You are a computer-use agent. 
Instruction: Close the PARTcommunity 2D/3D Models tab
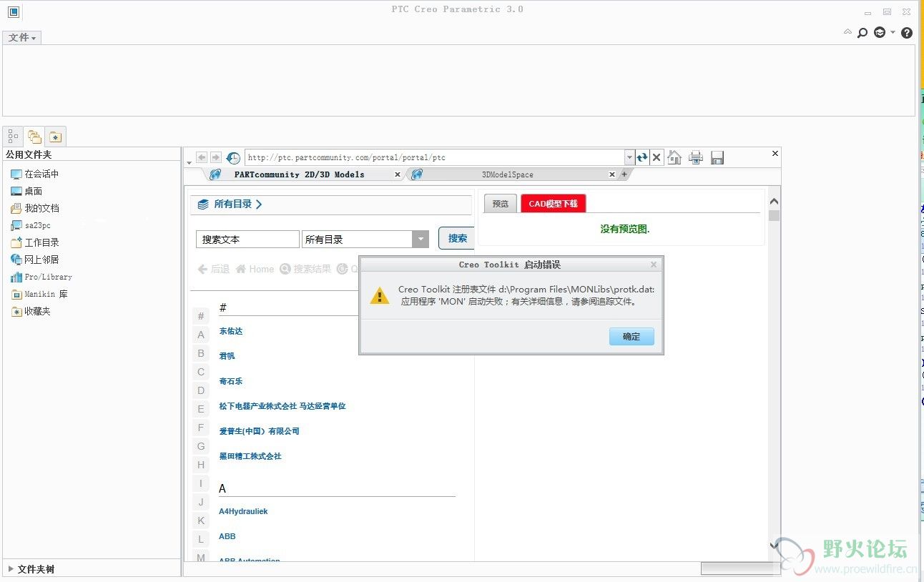(x=398, y=174)
